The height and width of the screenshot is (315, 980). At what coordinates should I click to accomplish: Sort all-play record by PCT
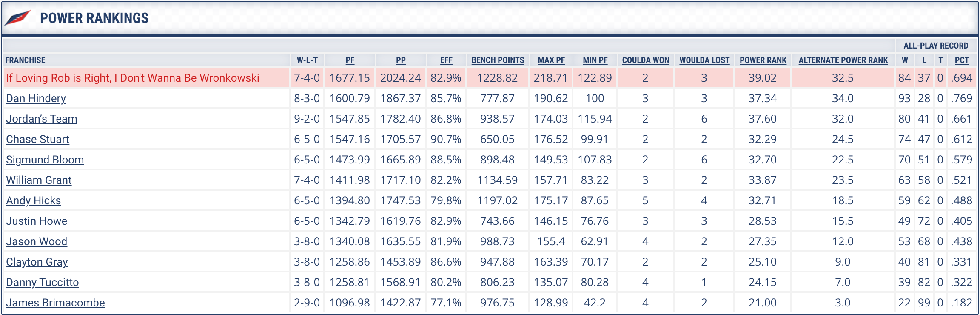pyautogui.click(x=962, y=60)
